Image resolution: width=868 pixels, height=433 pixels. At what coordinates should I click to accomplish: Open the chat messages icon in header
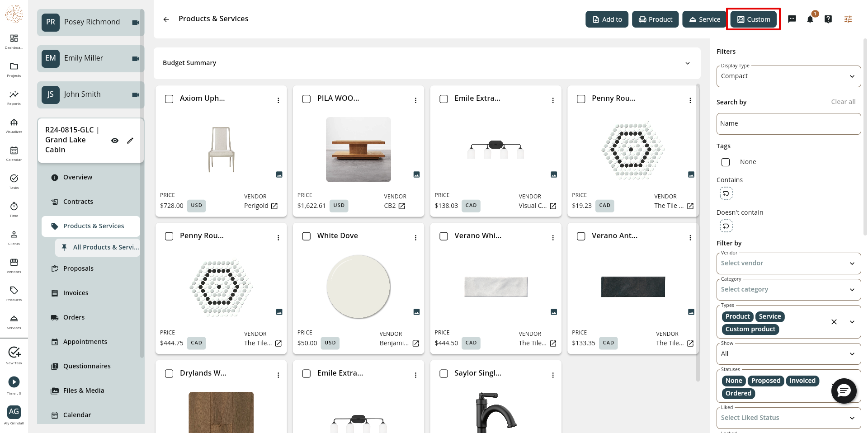[x=792, y=19]
